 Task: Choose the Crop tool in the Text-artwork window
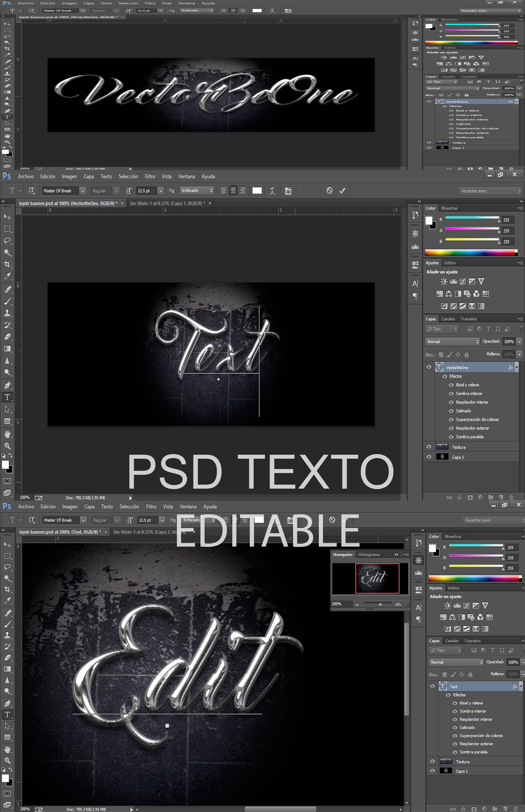7,264
